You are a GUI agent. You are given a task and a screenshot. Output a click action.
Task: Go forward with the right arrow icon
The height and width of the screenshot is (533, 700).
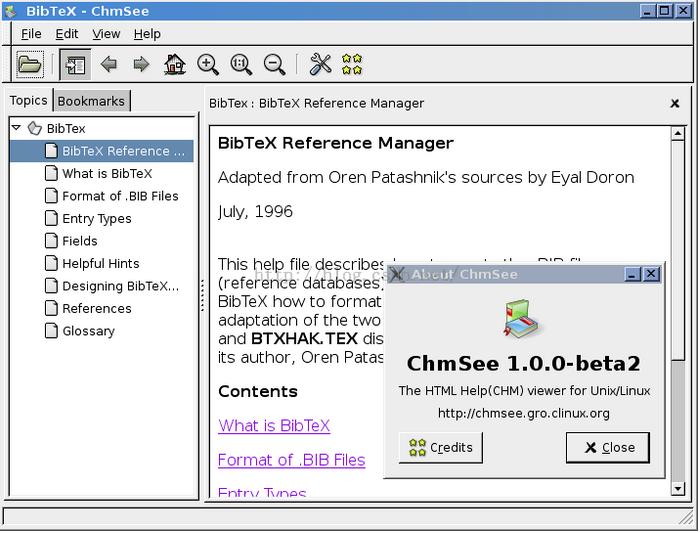click(x=141, y=65)
